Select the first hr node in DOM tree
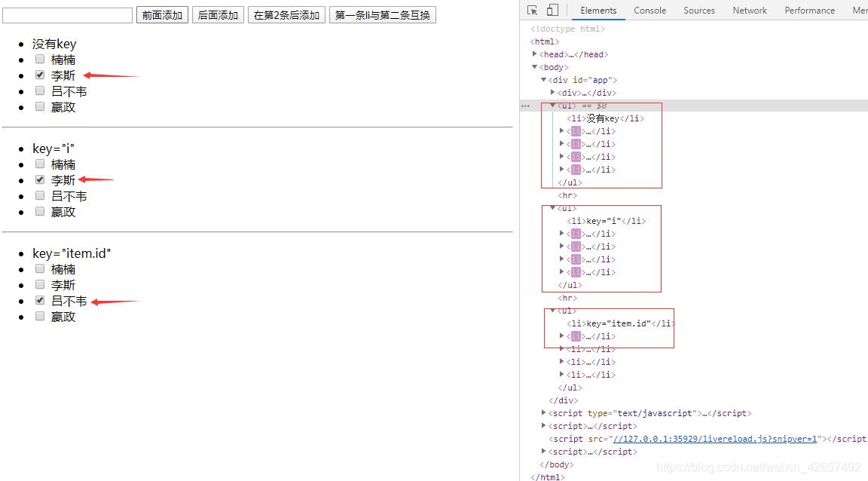Image resolution: width=868 pixels, height=481 pixels. tap(567, 195)
